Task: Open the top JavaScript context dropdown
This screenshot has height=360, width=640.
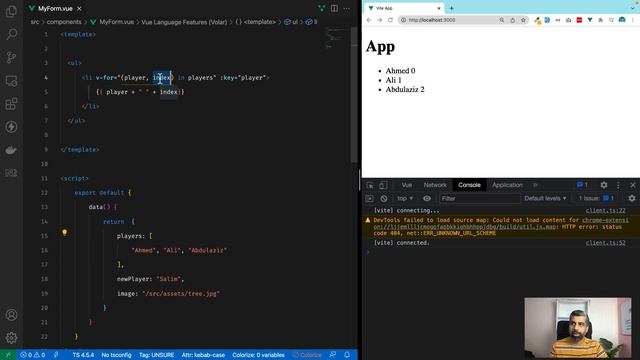Action: (x=405, y=198)
